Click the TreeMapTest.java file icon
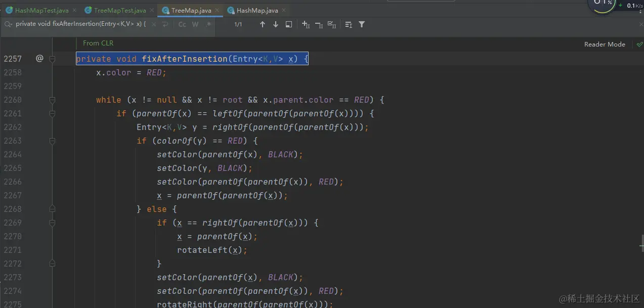The height and width of the screenshot is (308, 644). coord(88,10)
